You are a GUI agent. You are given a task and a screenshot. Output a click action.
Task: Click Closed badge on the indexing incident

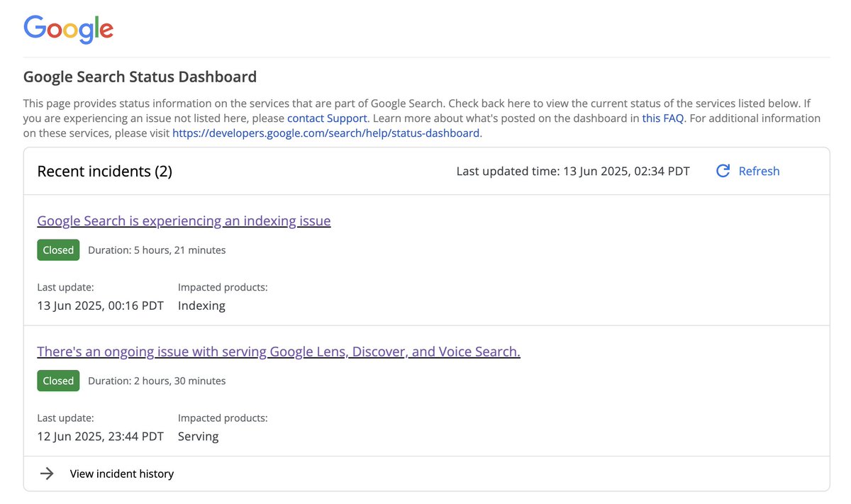tap(58, 250)
